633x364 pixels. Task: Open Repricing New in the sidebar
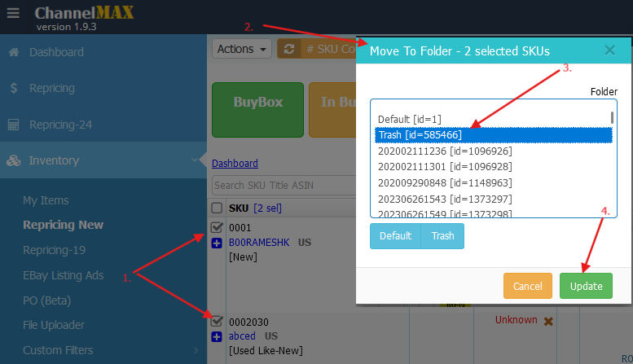coord(63,225)
